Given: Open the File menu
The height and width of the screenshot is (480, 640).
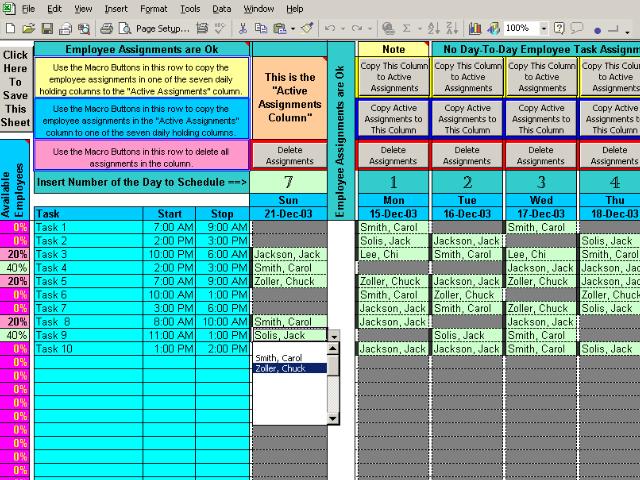Looking at the screenshot, I should (28, 9).
